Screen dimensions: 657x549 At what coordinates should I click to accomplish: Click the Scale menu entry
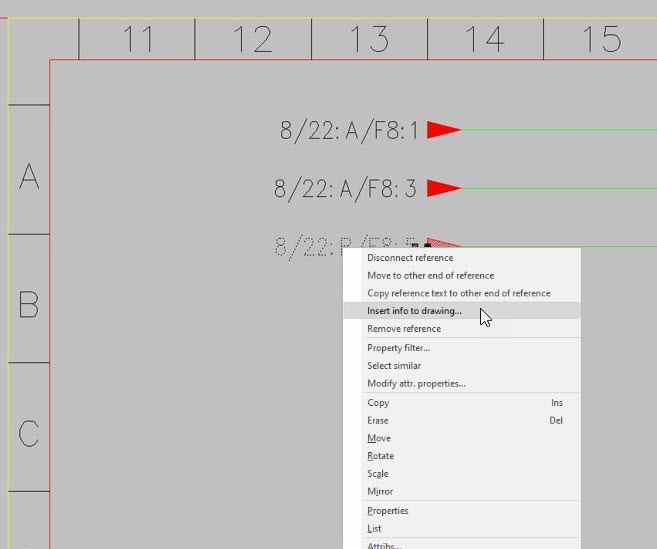(x=378, y=474)
